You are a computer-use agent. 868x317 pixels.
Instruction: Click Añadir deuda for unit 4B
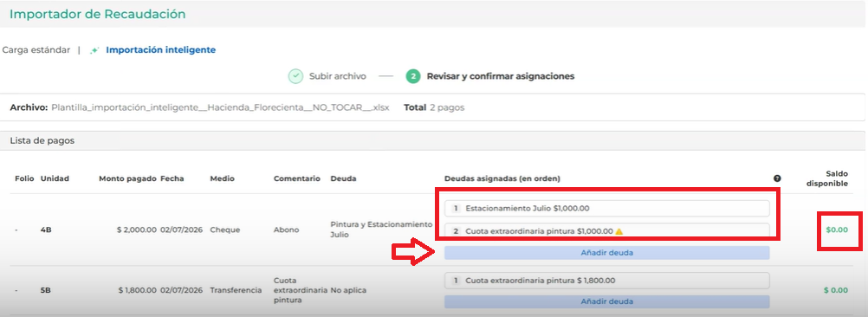(x=606, y=253)
